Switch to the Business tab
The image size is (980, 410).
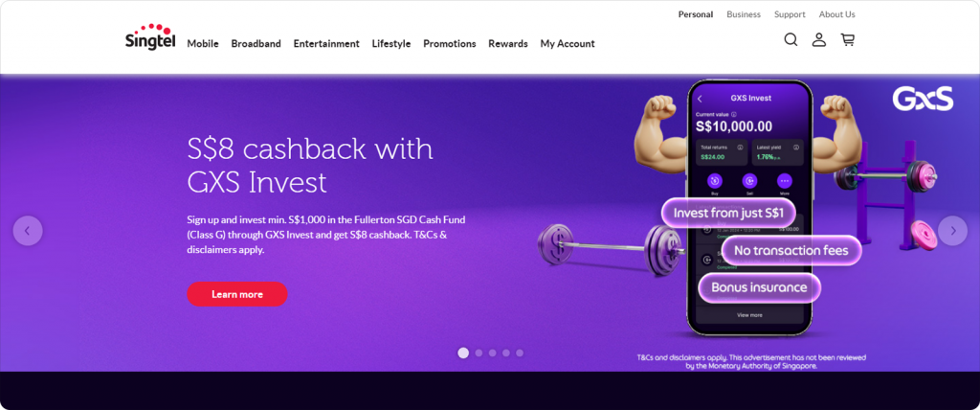[x=744, y=14]
